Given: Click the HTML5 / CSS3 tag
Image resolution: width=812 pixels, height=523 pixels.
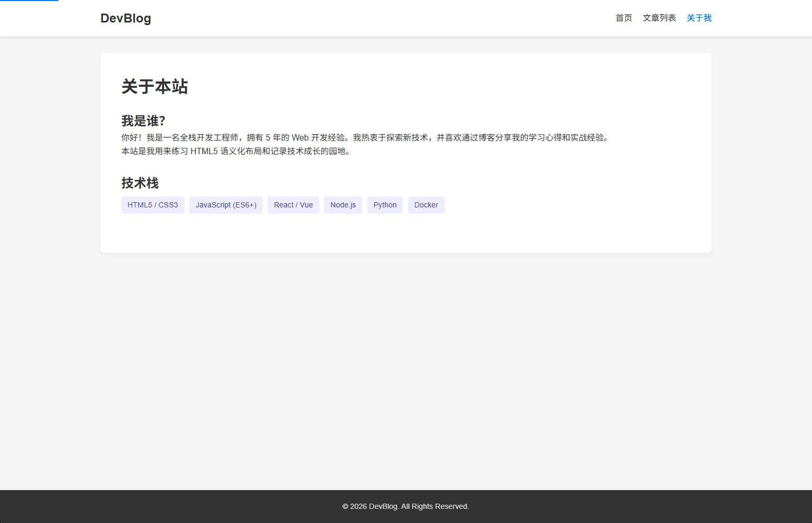Looking at the screenshot, I should click(x=153, y=205).
